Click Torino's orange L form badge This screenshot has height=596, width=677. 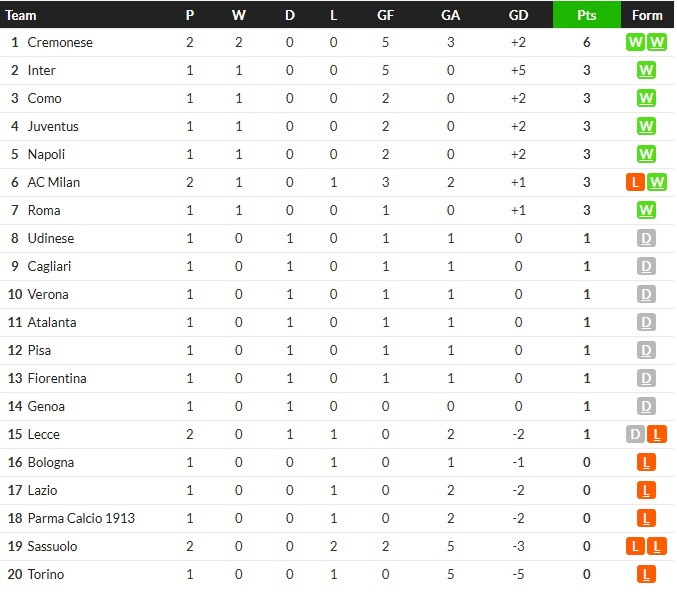tap(646, 574)
